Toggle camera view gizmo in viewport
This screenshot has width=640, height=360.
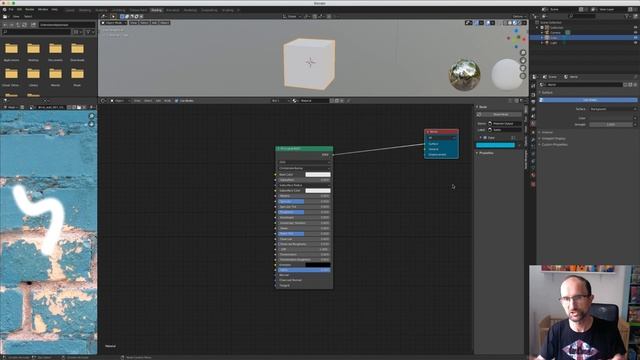pyautogui.click(x=523, y=68)
